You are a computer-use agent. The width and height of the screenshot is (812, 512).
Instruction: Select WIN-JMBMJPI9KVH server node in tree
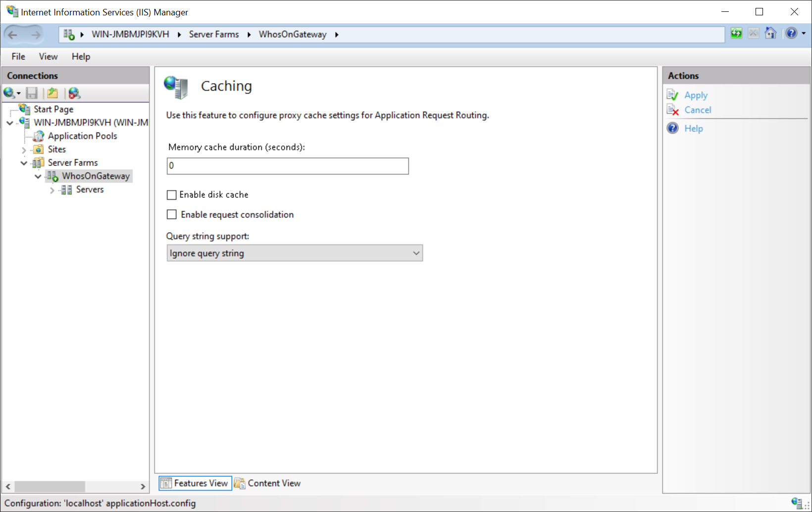click(x=91, y=123)
